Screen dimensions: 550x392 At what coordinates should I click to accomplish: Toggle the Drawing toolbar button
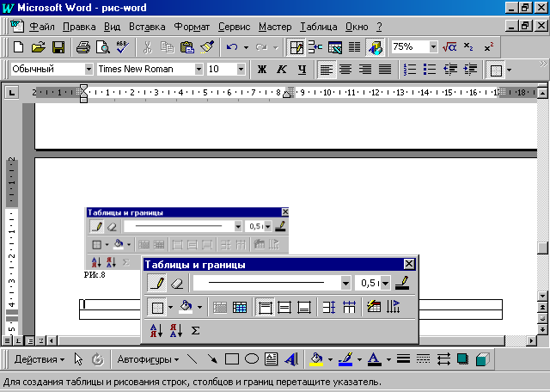click(x=375, y=47)
